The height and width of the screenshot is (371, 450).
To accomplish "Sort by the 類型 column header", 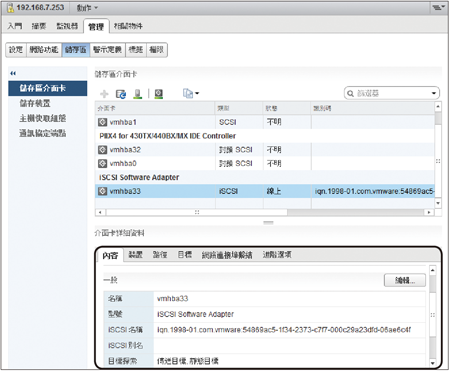I will pos(239,108).
